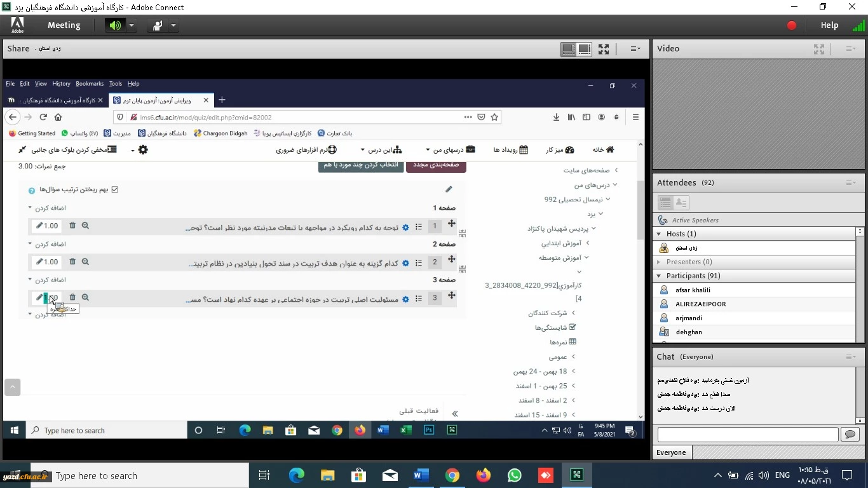This screenshot has width=868, height=488.
Task: Select attendee ALIREZAEIPOOR in participants list
Action: 700,304
